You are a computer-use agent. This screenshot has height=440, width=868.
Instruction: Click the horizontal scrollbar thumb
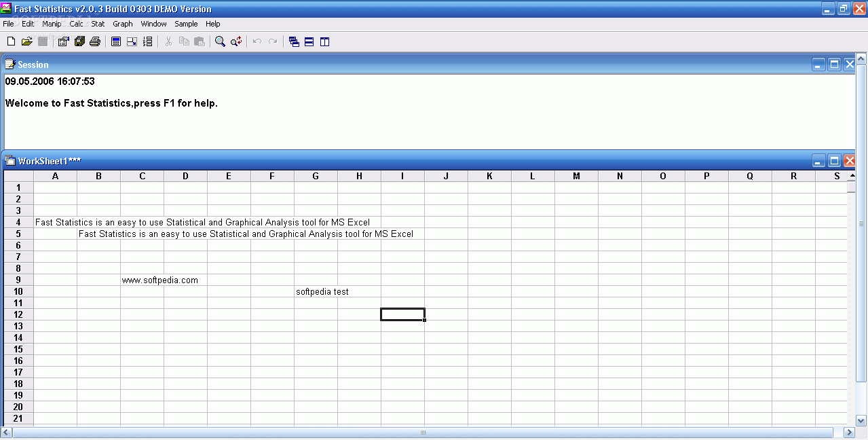(423, 433)
